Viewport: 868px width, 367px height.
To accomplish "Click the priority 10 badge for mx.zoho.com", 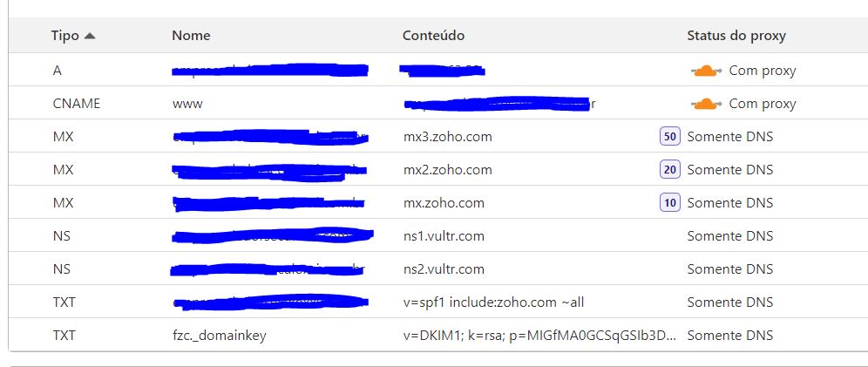I will (x=670, y=203).
